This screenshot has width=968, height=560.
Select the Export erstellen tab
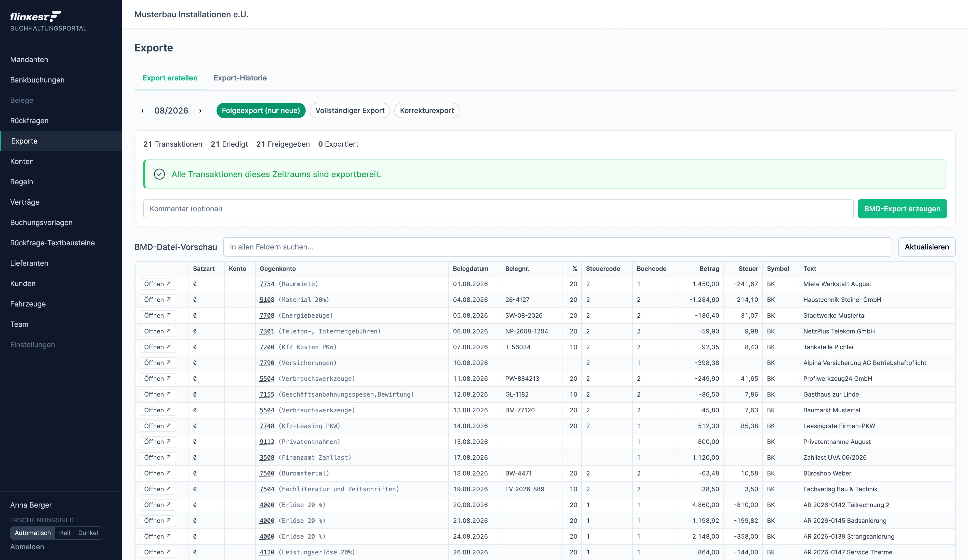click(170, 78)
